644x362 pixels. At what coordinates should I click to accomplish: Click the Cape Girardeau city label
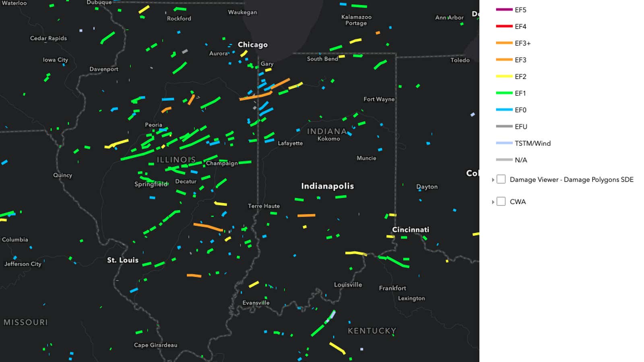pos(156,345)
